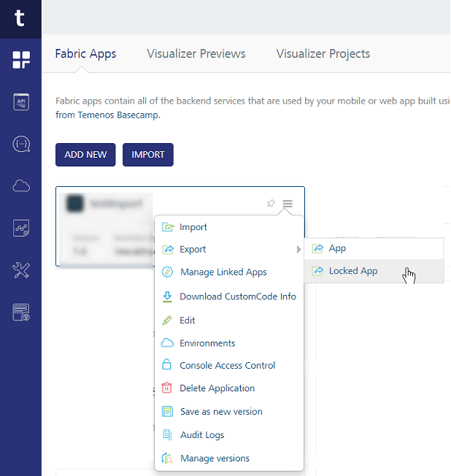
Task: Toggle the app card hamburger menu
Action: [x=288, y=204]
